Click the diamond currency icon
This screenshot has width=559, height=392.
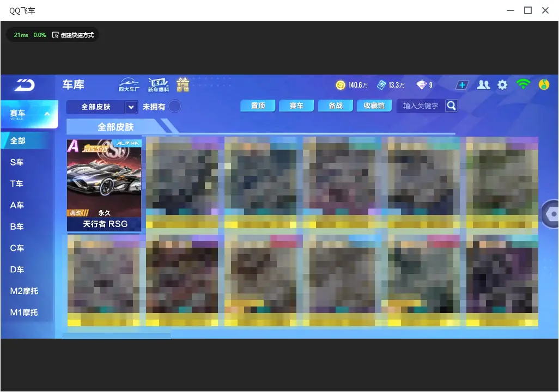click(421, 85)
